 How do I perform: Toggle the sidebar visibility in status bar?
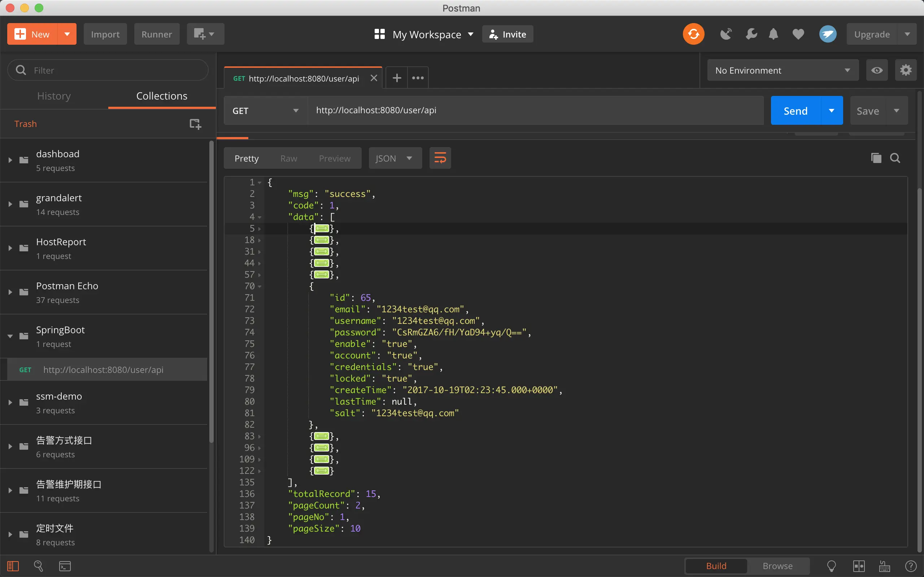[13, 566]
